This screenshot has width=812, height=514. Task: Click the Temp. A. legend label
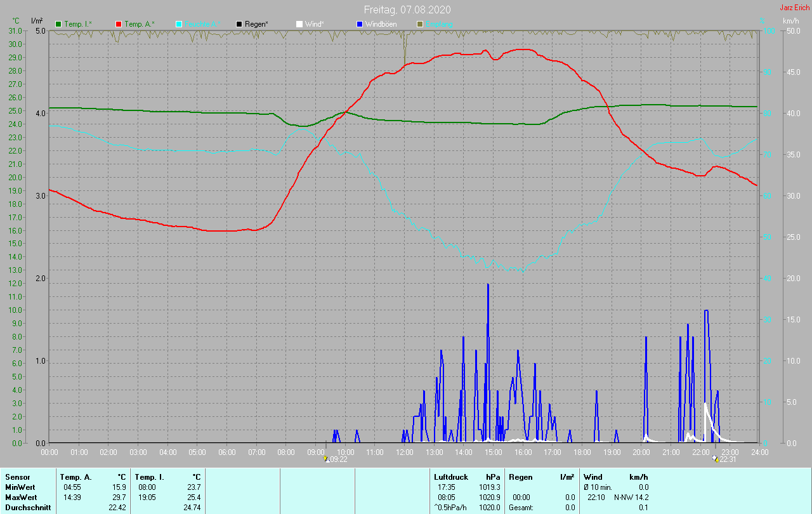click(139, 24)
